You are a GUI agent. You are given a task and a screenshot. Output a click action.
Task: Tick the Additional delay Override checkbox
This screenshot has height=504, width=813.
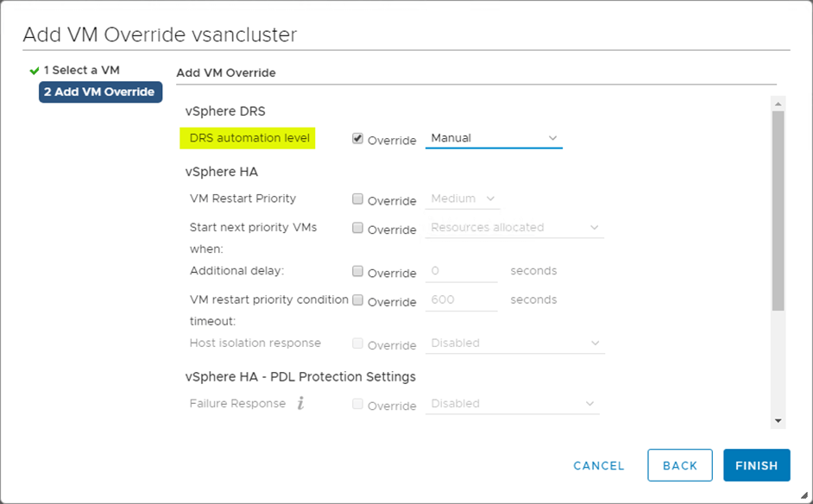[x=358, y=272]
